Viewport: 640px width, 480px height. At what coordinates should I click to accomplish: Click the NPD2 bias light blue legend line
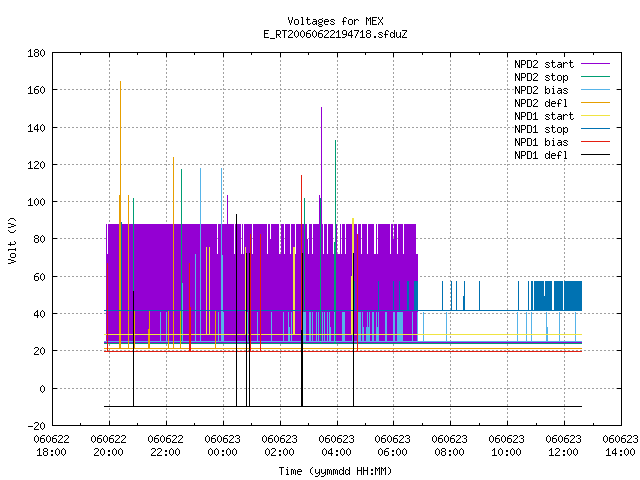[x=595, y=89]
